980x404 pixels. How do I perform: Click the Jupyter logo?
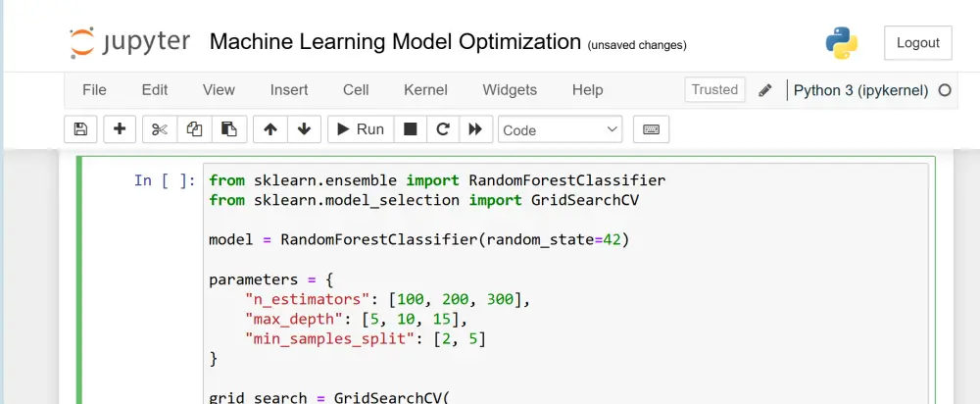point(129,42)
